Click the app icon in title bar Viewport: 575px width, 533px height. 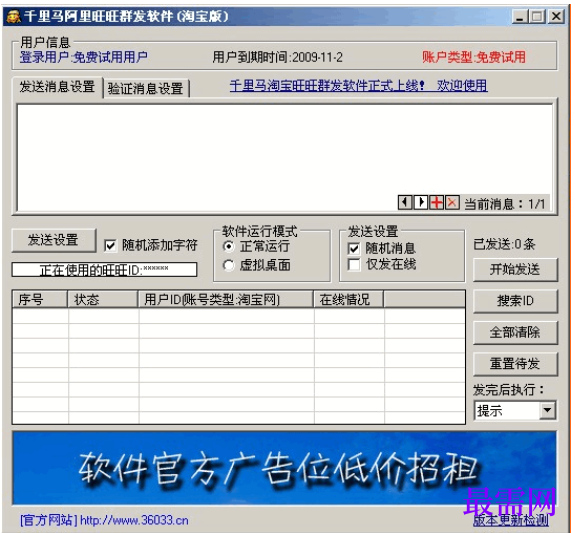pos(13,16)
